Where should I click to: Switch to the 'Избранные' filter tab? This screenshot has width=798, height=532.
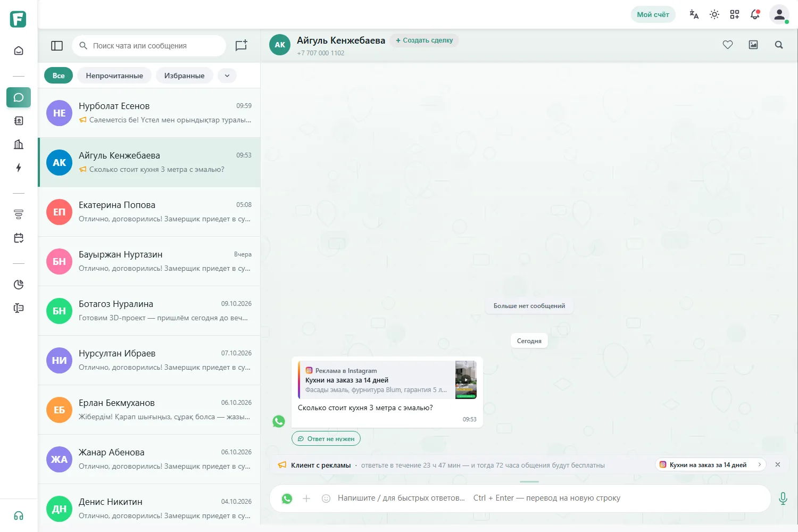(184, 76)
